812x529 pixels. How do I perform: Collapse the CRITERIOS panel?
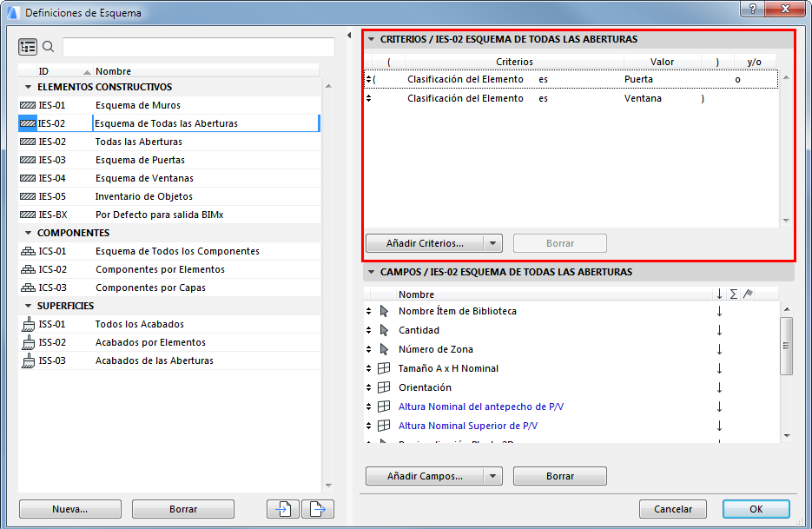(371, 39)
